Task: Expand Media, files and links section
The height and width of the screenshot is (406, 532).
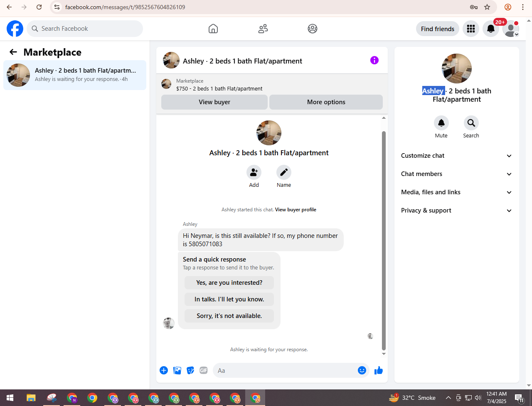Action: point(457,192)
